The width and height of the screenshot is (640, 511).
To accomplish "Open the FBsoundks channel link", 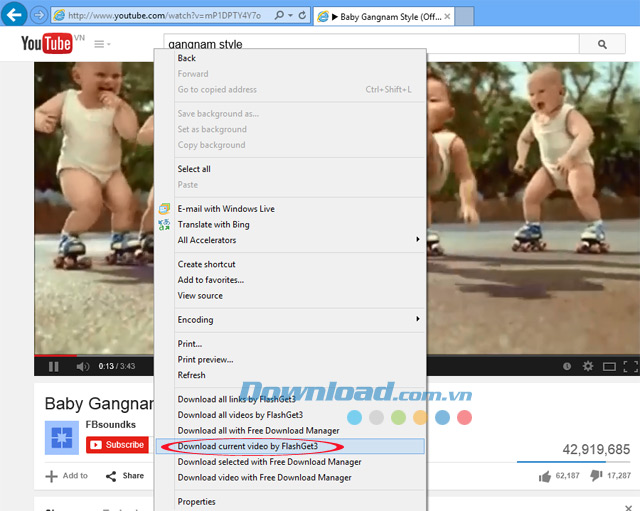I will [111, 424].
